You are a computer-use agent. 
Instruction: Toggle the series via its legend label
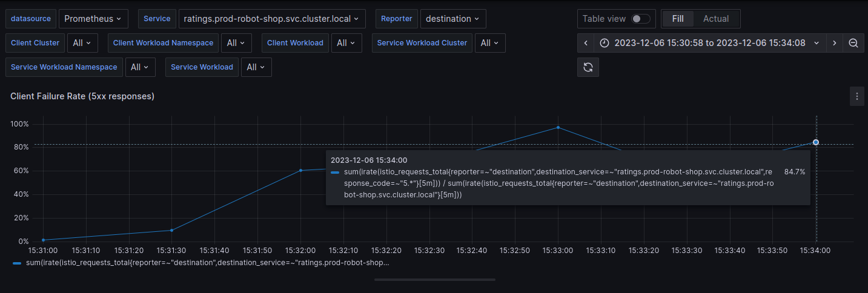[207, 263]
